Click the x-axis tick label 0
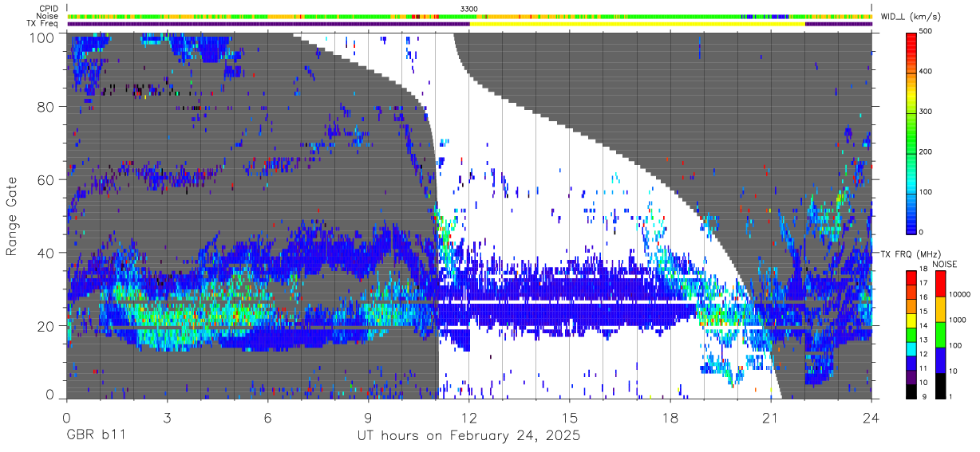 pos(66,417)
